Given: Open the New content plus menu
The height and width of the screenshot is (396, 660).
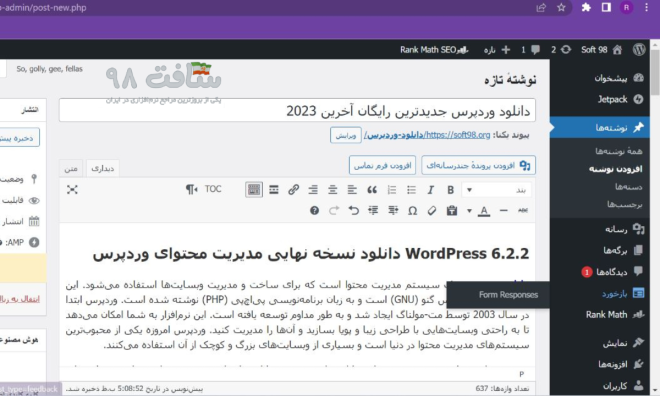Looking at the screenshot, I should (x=497, y=50).
